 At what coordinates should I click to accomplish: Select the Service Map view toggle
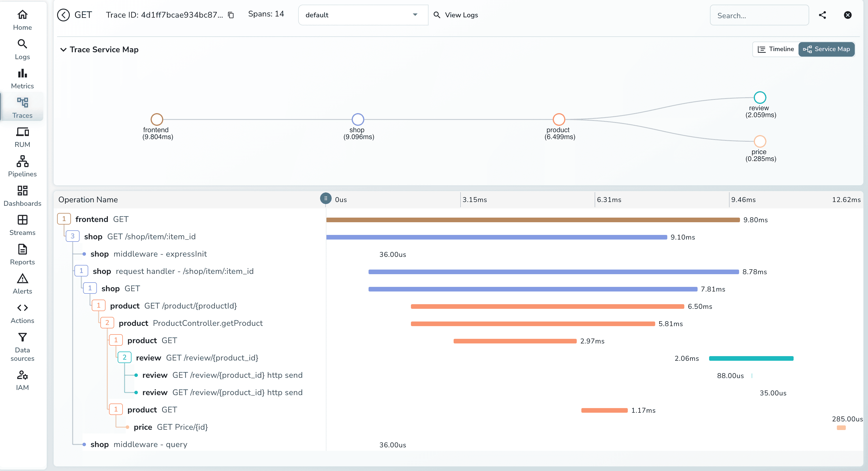click(826, 49)
